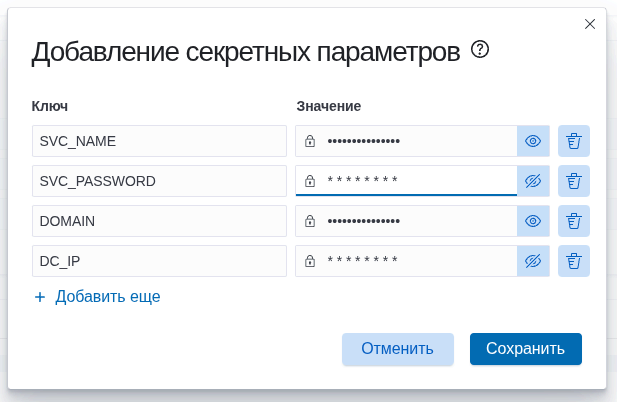
Task: Click plus icon to add another row
Action: (40, 297)
